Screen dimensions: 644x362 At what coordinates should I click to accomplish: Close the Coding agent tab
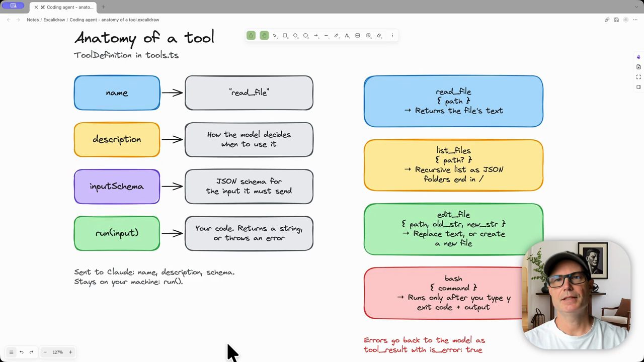click(x=36, y=7)
